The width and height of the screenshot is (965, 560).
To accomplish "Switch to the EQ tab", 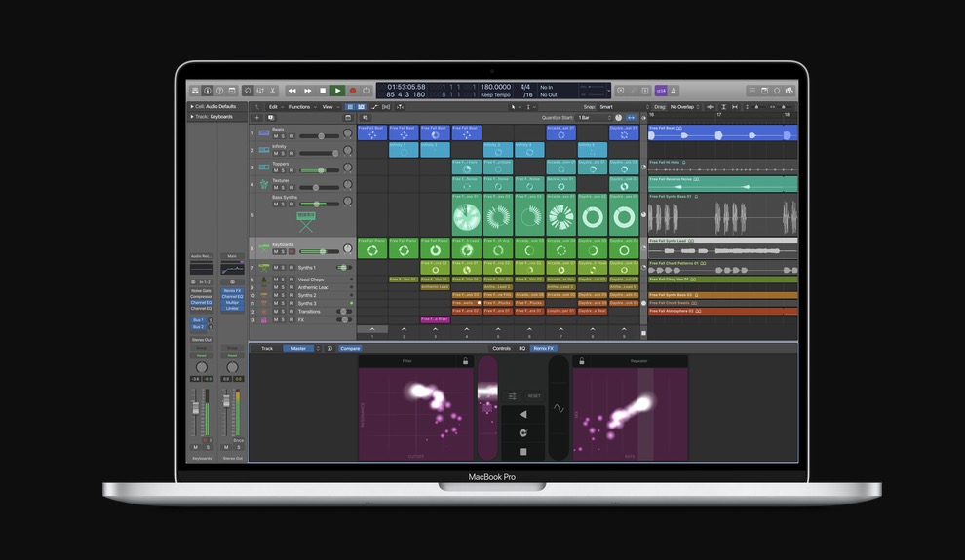I will (x=521, y=348).
